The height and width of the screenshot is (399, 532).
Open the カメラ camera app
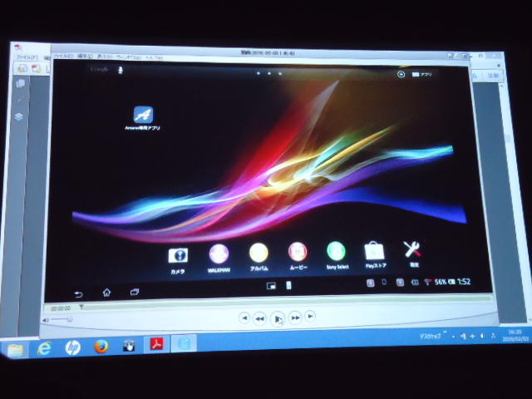178,256
